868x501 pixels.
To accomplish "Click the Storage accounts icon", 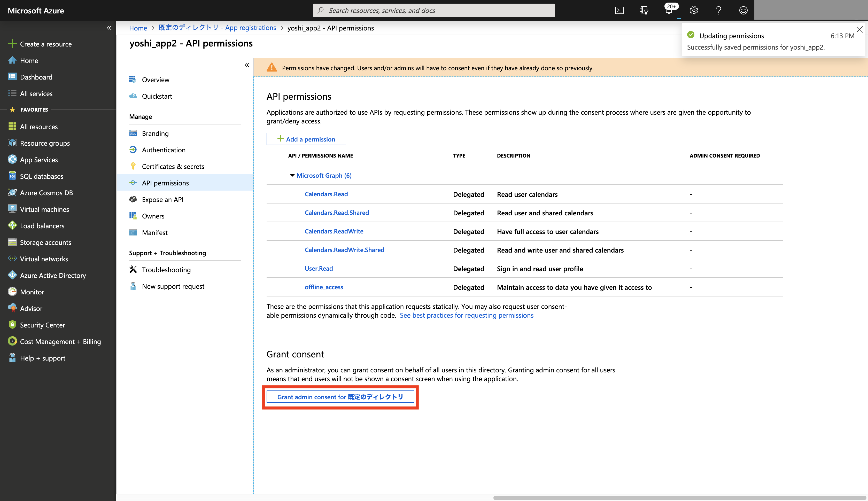I will 12,242.
